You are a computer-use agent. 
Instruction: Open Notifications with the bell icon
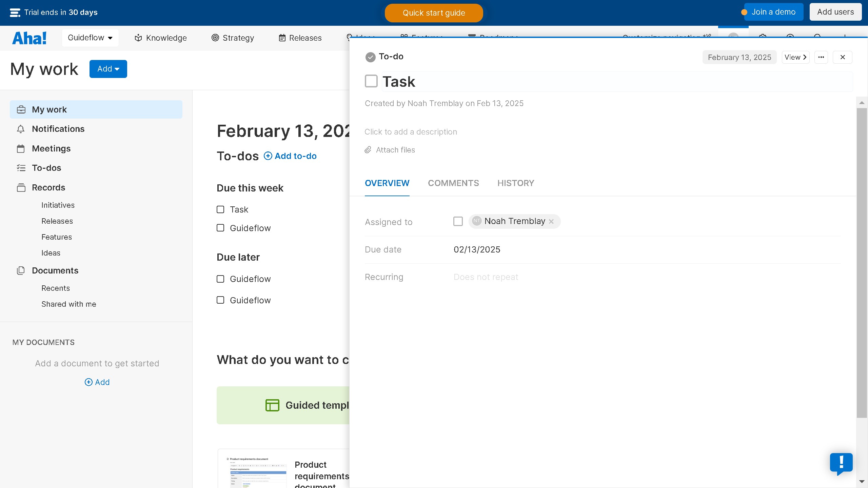click(21, 129)
